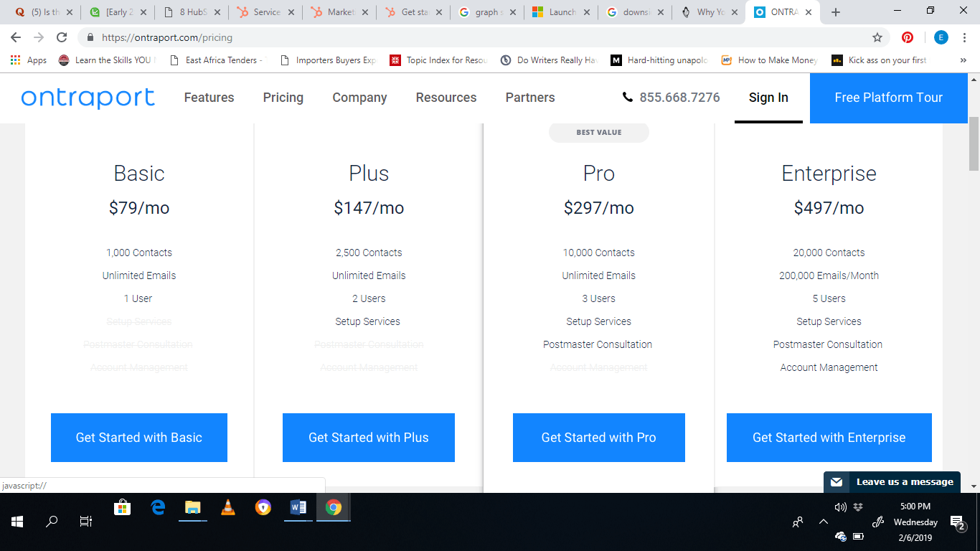The width and height of the screenshot is (980, 551).
Task: Open the Partners menu item
Action: tap(530, 98)
